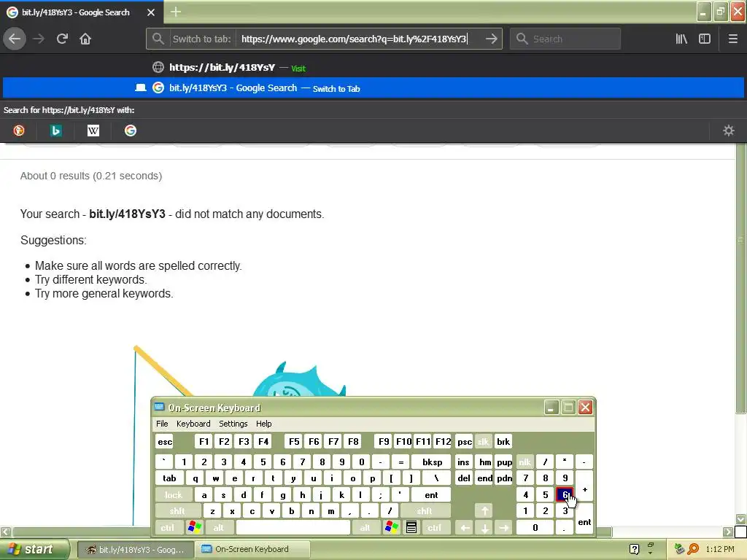This screenshot has width=747, height=560.
Task: Click the left arrow key on the keyboard
Action: [x=465, y=528]
